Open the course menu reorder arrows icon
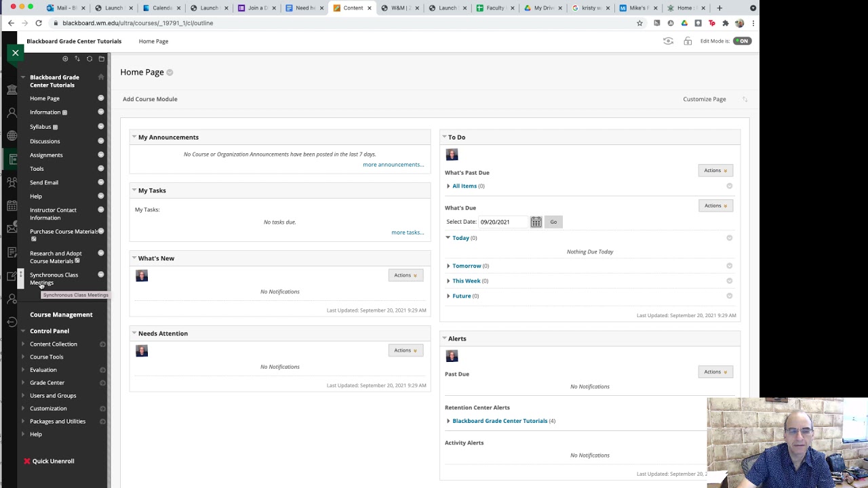This screenshot has width=868, height=488. tap(77, 59)
